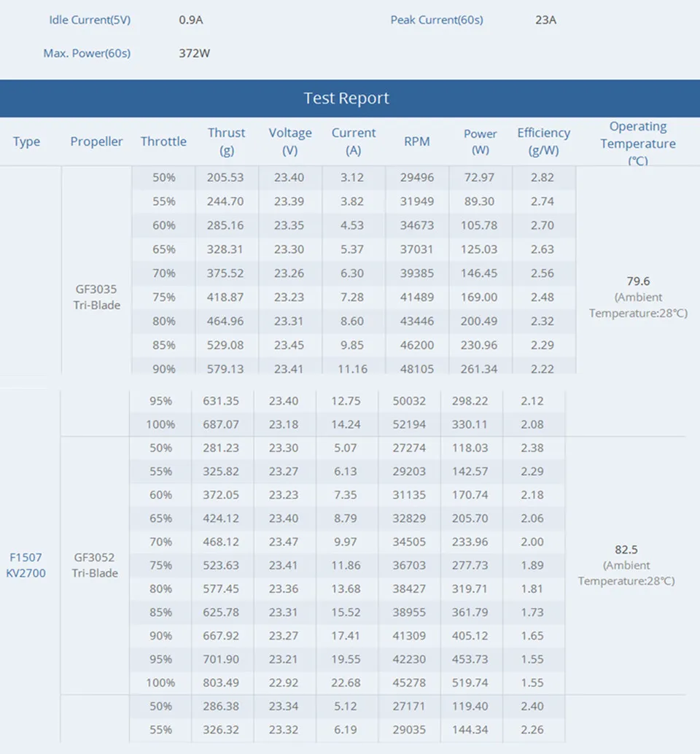Select the "Operating Temperature (°C)" column header
700x754 pixels.
click(638, 144)
